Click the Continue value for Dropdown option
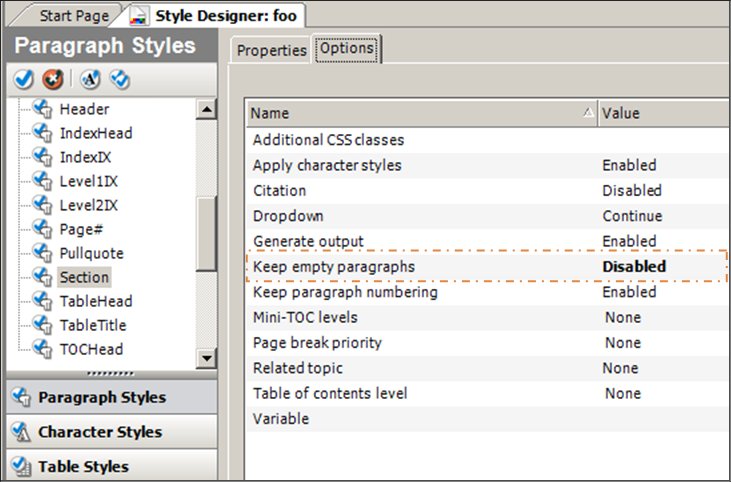 (632, 216)
